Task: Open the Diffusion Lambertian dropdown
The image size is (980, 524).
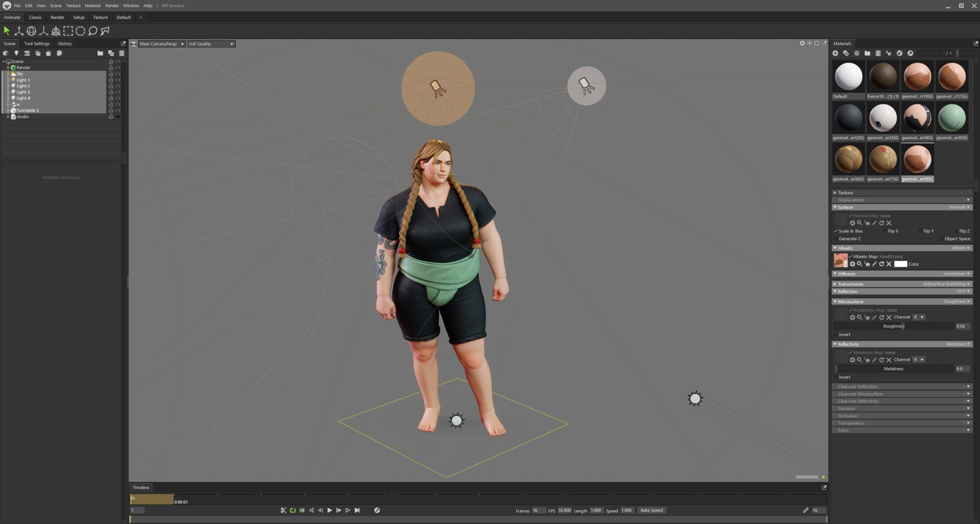Action: click(956, 274)
